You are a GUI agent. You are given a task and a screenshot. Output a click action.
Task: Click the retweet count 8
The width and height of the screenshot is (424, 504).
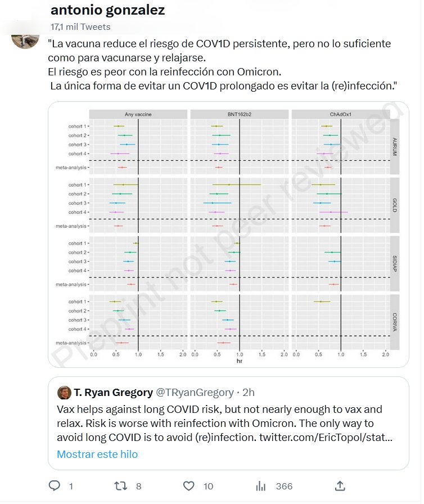[138, 486]
